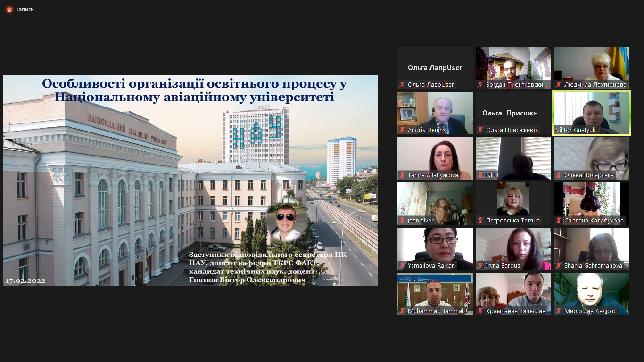
Task: Click the red recording indicator icon
Action: click(x=9, y=9)
